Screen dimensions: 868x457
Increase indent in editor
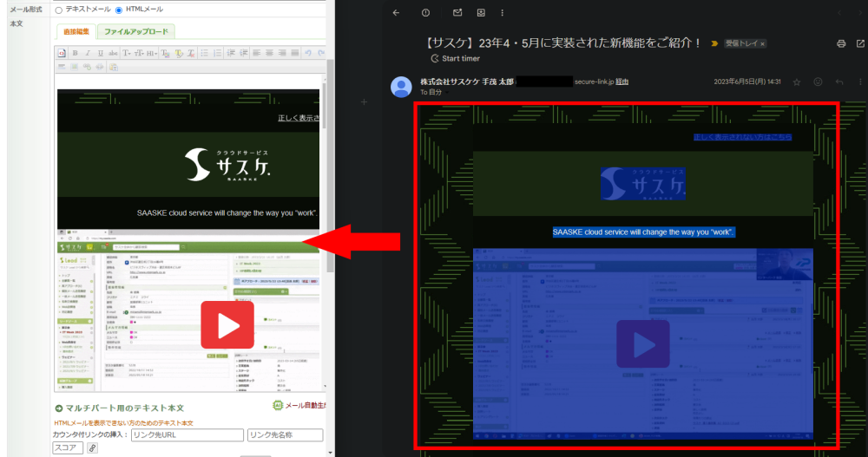[244, 53]
